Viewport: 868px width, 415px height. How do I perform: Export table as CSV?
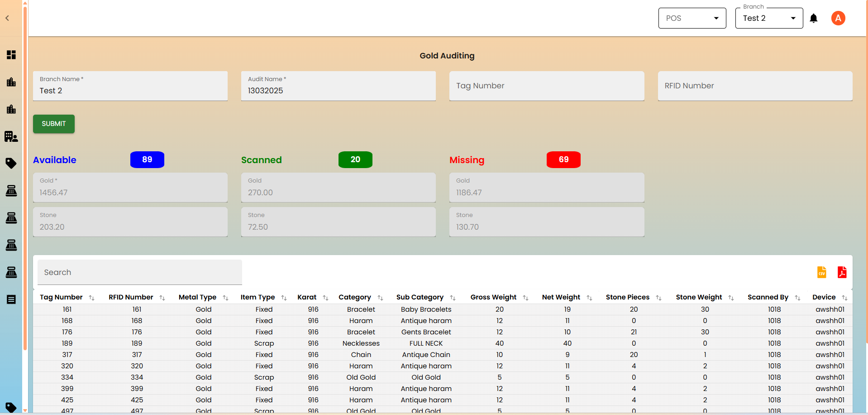822,272
